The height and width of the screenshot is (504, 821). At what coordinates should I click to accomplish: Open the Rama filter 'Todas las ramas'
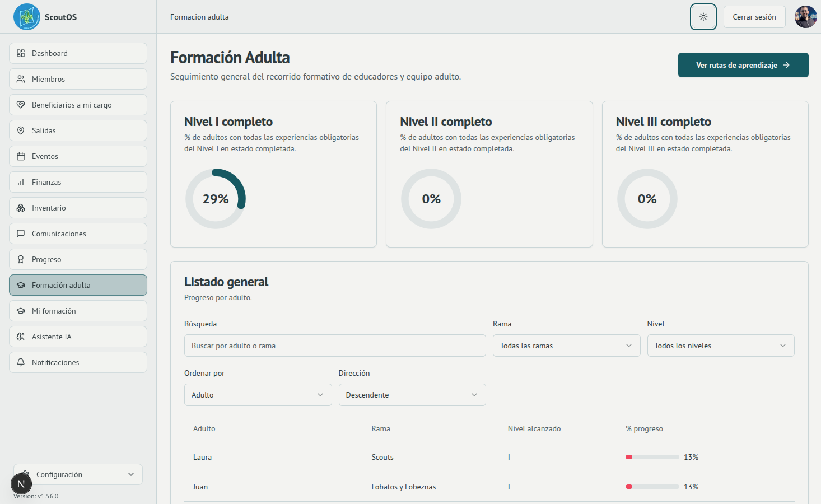point(566,346)
